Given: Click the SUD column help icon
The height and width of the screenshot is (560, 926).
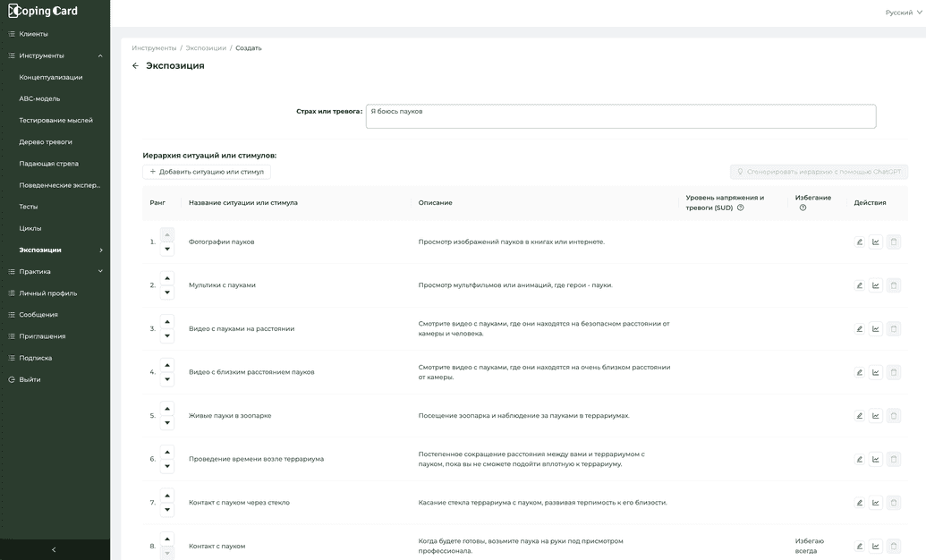Looking at the screenshot, I should click(740, 208).
